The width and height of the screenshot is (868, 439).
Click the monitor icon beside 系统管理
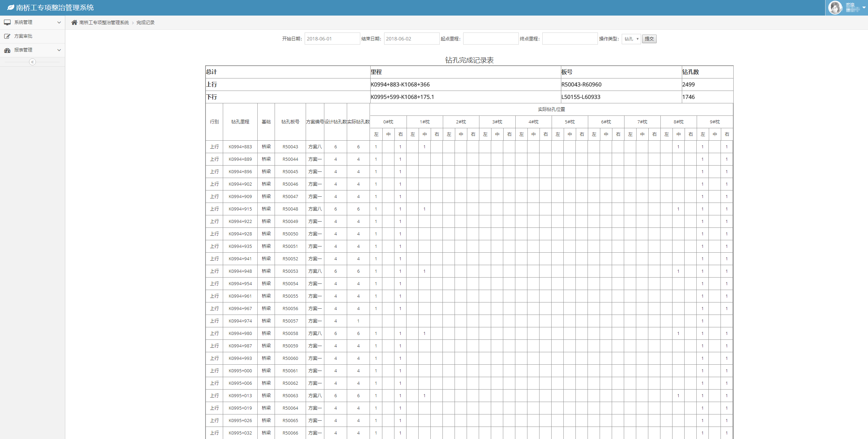[7, 22]
